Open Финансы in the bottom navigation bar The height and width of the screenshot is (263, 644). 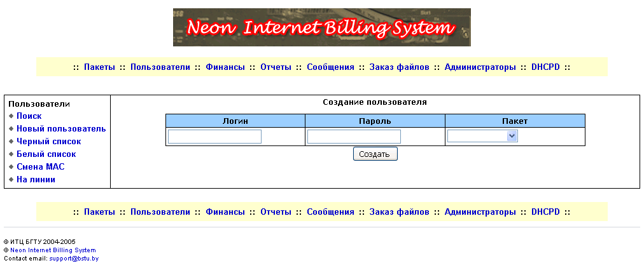[225, 212]
